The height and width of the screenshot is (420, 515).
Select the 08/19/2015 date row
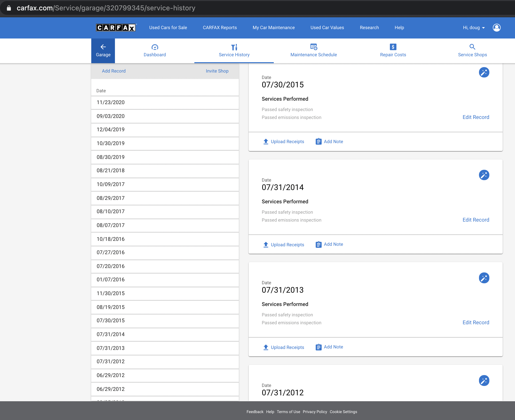[165, 307]
